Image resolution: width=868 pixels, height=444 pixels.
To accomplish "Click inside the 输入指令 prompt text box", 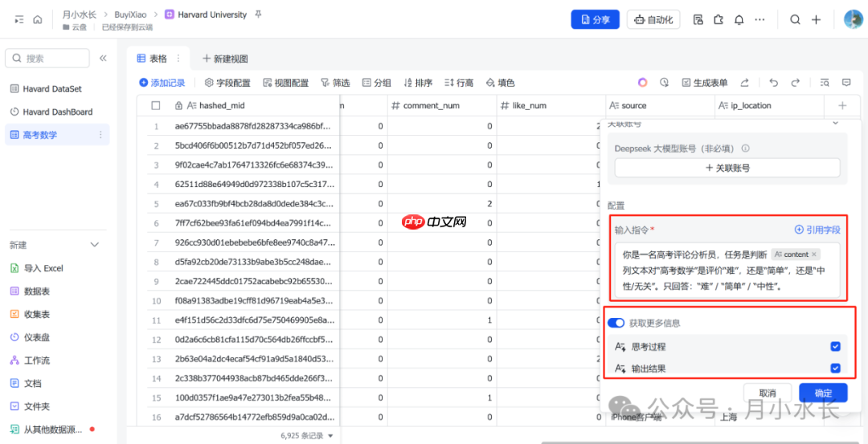I will tap(727, 271).
